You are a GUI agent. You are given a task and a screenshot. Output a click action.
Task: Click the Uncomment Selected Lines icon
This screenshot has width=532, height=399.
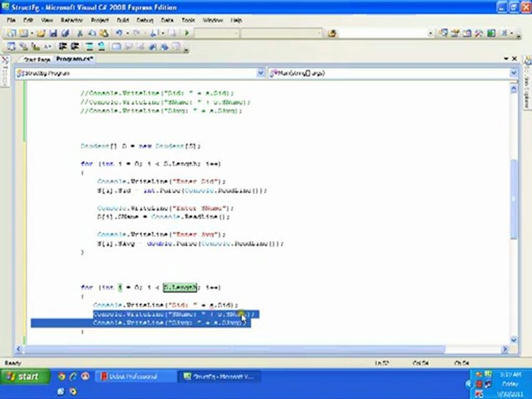(101, 47)
